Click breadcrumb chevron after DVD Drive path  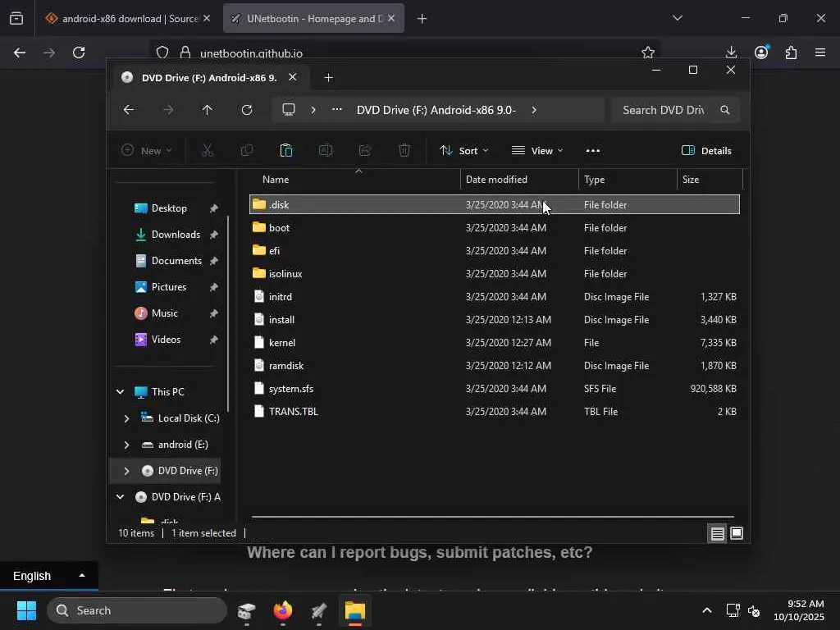534,110
